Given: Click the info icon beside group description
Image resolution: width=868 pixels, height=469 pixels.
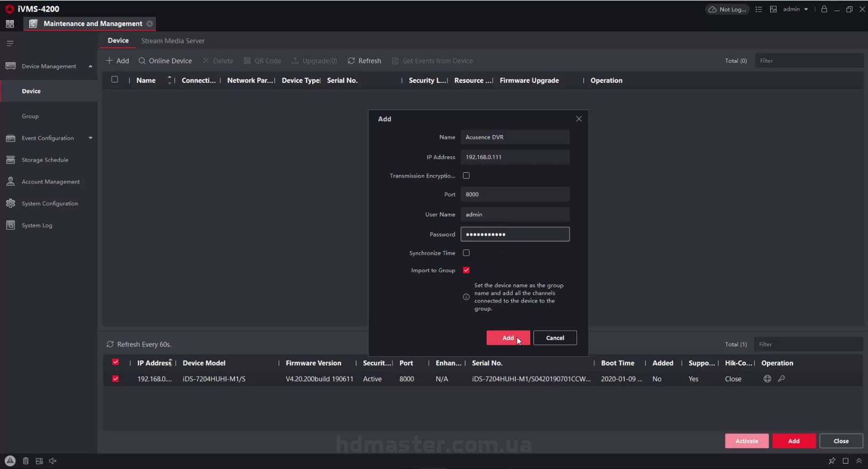Looking at the screenshot, I should (466, 297).
